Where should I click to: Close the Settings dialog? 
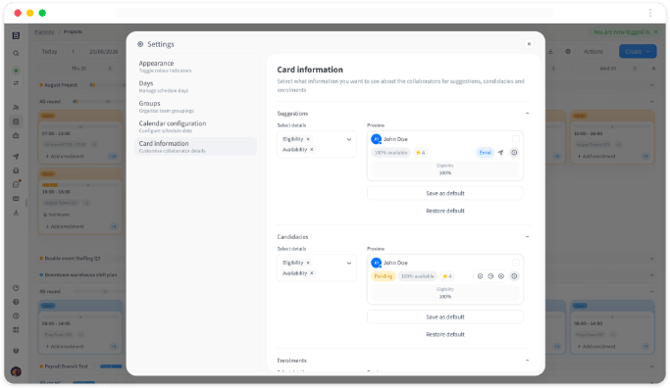point(529,44)
